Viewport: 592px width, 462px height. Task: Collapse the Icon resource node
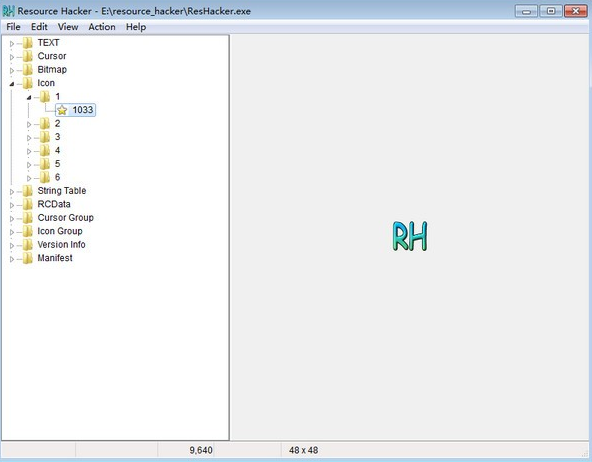12,84
